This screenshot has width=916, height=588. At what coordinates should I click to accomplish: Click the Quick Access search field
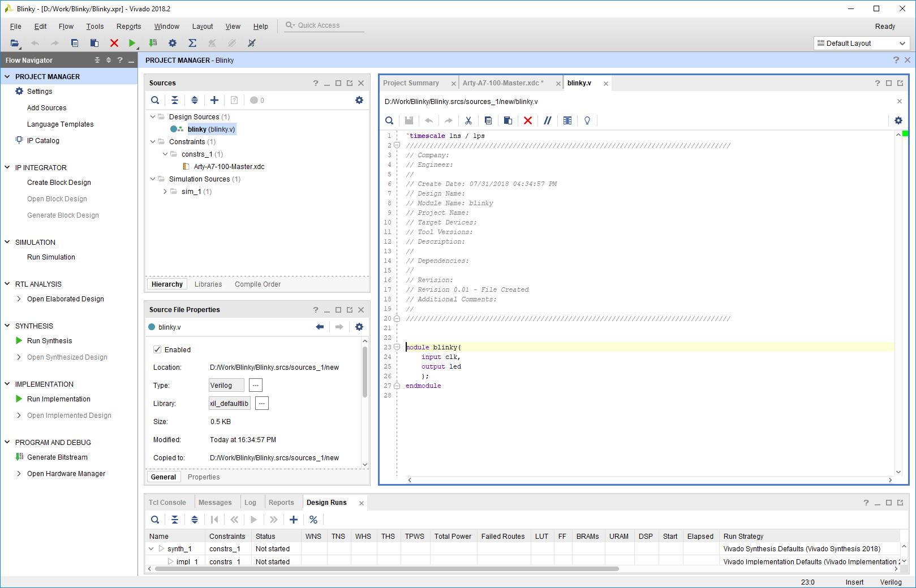point(324,25)
